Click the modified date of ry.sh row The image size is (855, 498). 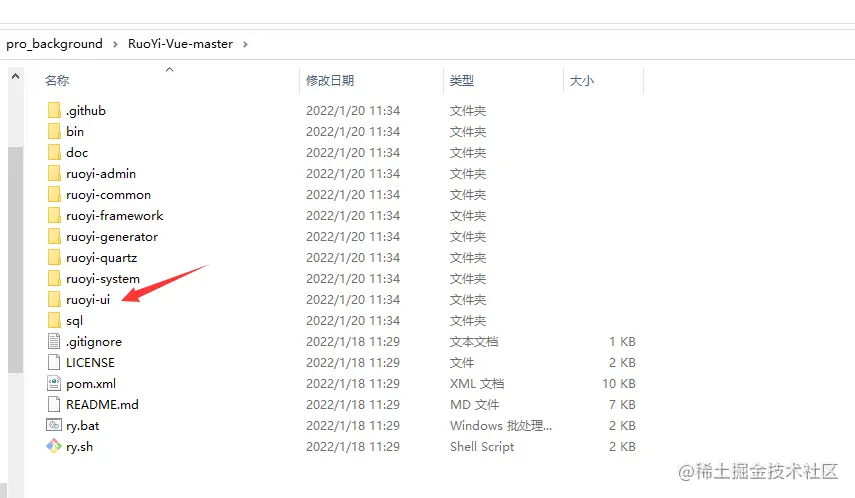[353, 446]
